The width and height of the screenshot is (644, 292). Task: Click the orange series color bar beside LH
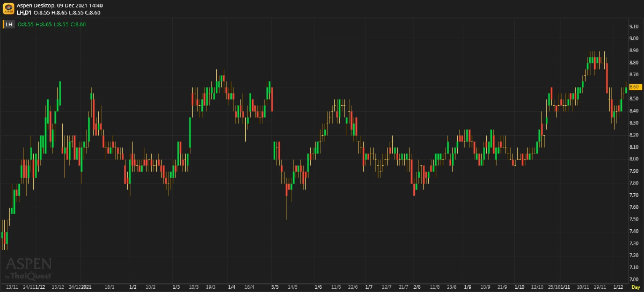[3, 24]
